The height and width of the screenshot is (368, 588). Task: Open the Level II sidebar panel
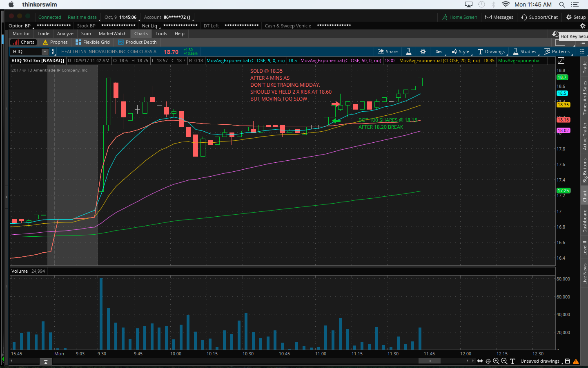click(585, 248)
